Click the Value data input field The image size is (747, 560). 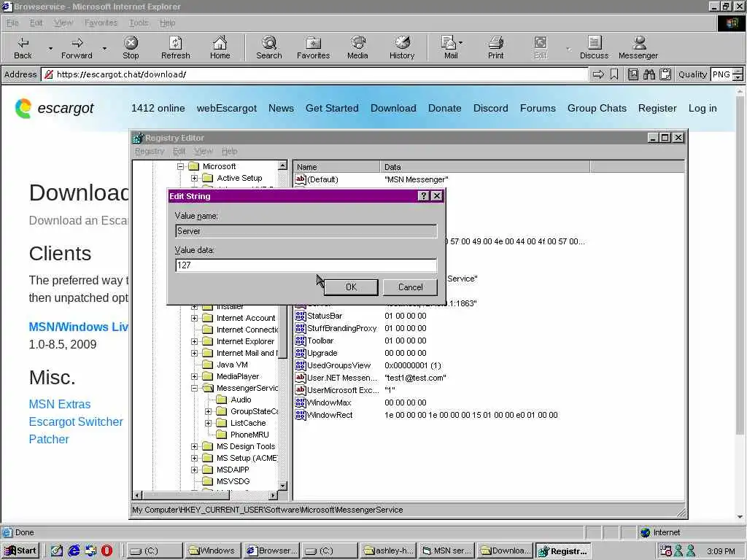(306, 265)
